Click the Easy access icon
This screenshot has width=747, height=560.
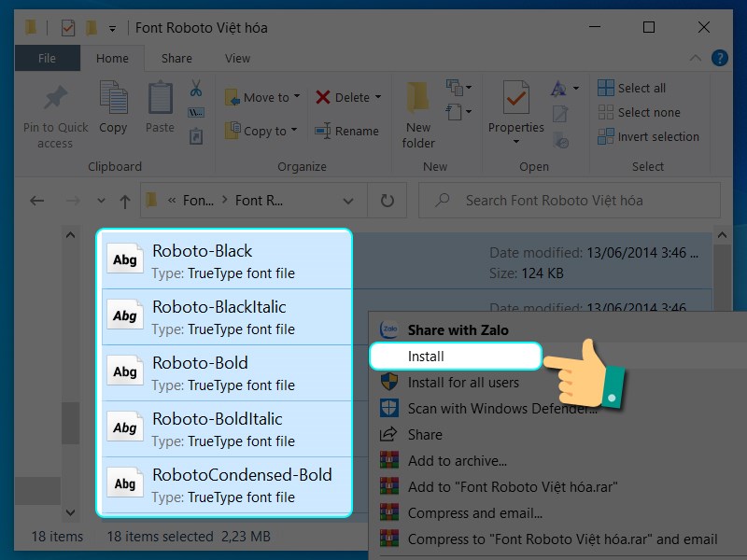454,112
